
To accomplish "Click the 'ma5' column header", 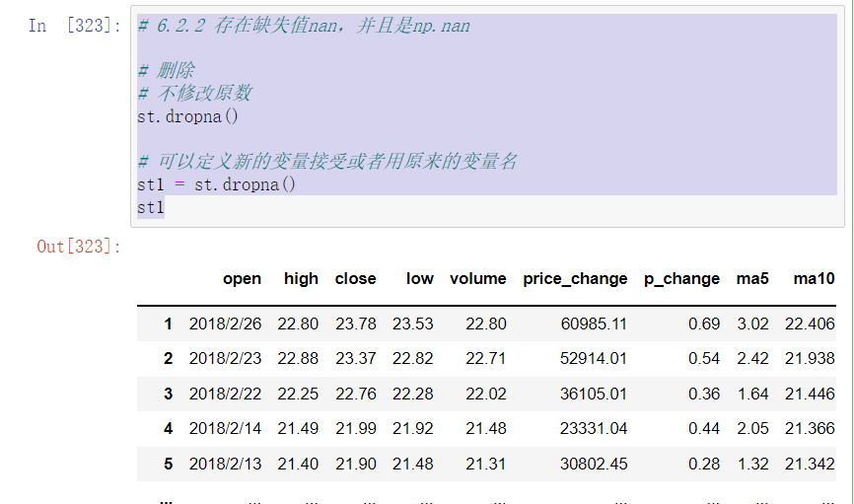I will tap(752, 278).
